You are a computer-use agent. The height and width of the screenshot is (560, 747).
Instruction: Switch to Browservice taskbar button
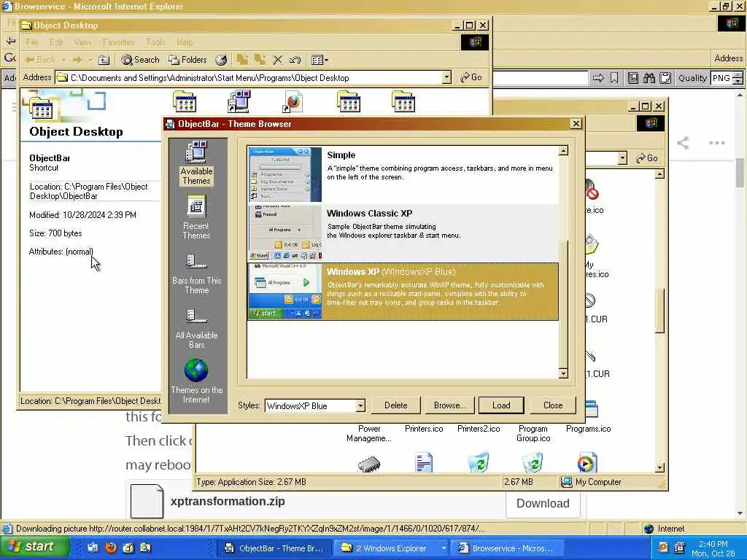507,548
